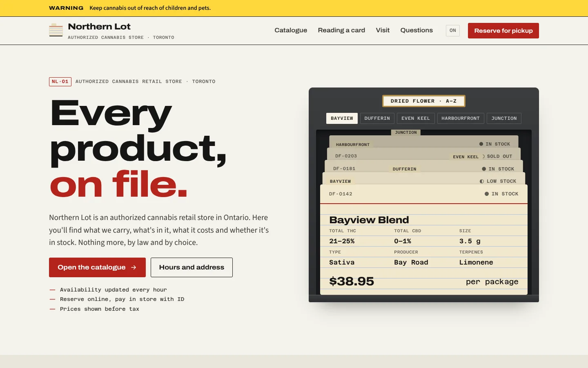Click the DF-0203 sold out card
Viewport: 588px width, 368px height.
424,155
